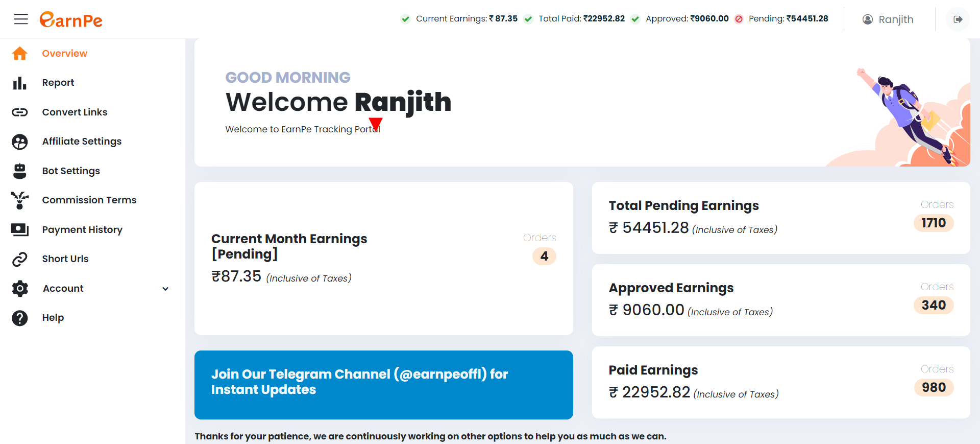Click the green check by Approved

tap(635, 19)
